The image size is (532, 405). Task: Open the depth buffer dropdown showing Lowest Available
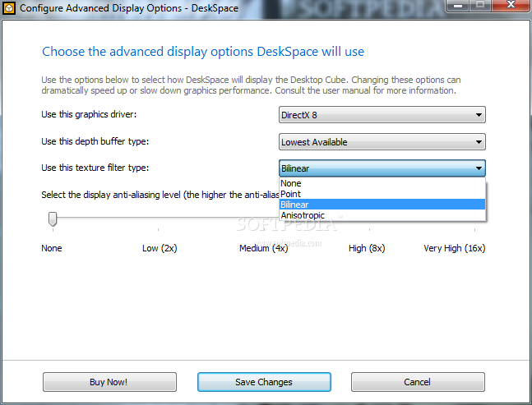click(382, 141)
